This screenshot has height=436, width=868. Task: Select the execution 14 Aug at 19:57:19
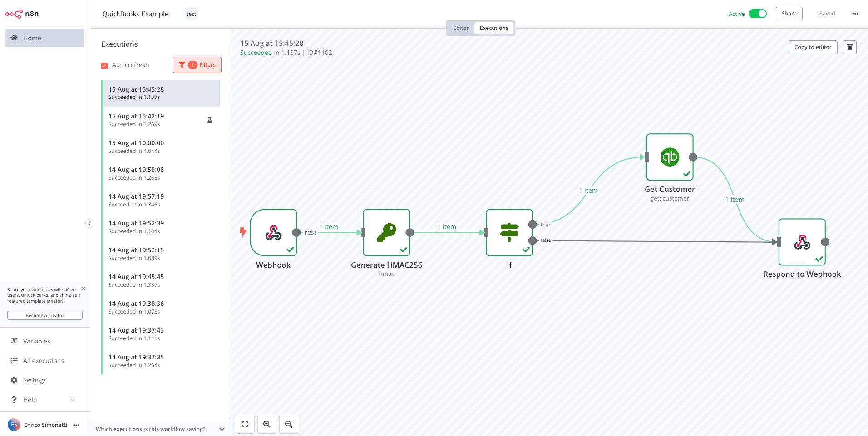[x=161, y=200]
